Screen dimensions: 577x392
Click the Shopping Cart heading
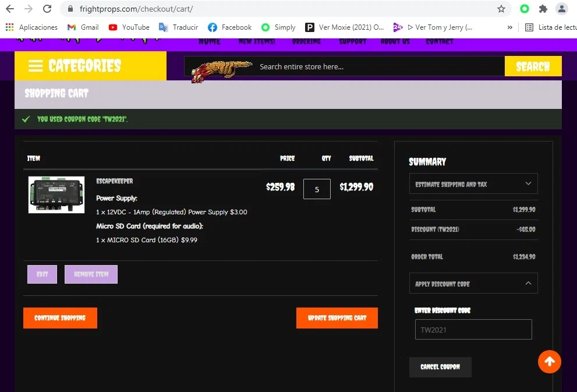coord(56,93)
